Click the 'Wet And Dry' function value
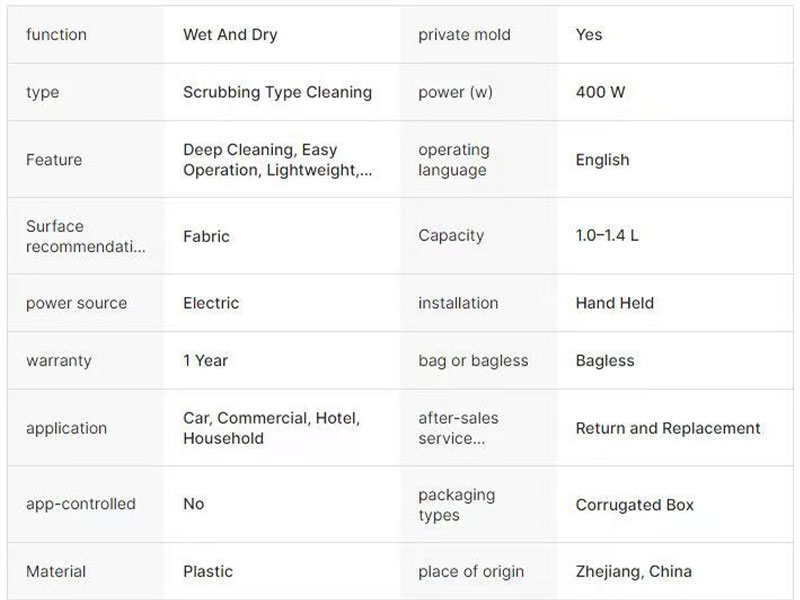The height and width of the screenshot is (600, 800). 230,35
